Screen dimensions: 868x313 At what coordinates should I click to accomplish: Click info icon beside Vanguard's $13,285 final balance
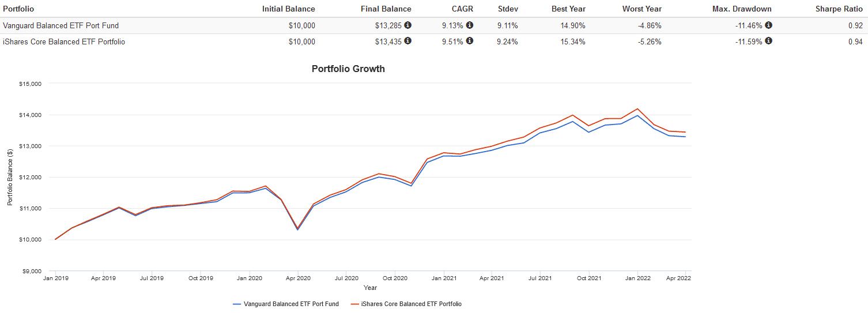click(x=408, y=25)
